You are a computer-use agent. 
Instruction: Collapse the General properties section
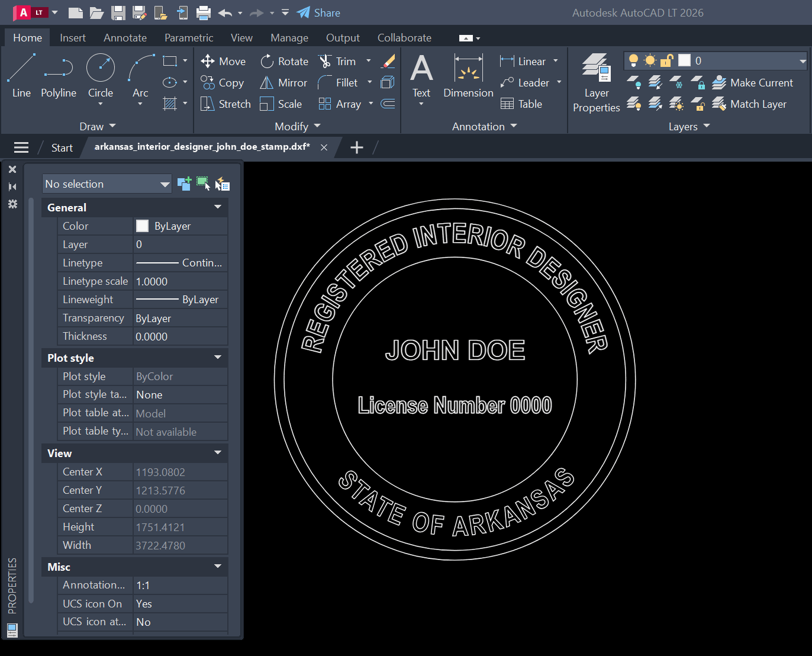click(x=218, y=207)
